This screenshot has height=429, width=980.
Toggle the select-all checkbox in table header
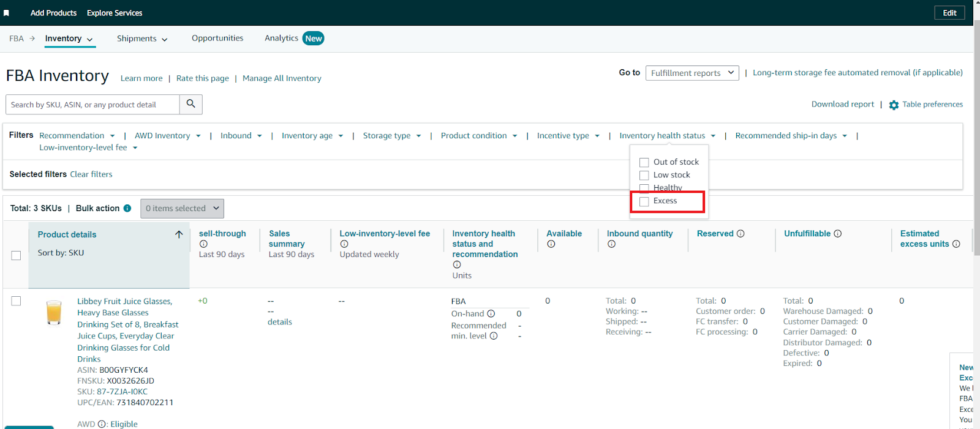(17, 255)
